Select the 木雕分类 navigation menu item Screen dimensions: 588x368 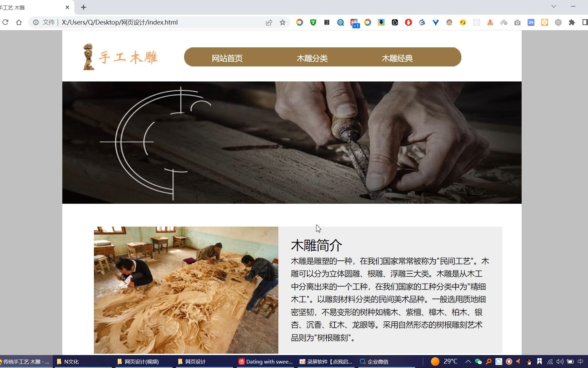(x=313, y=58)
